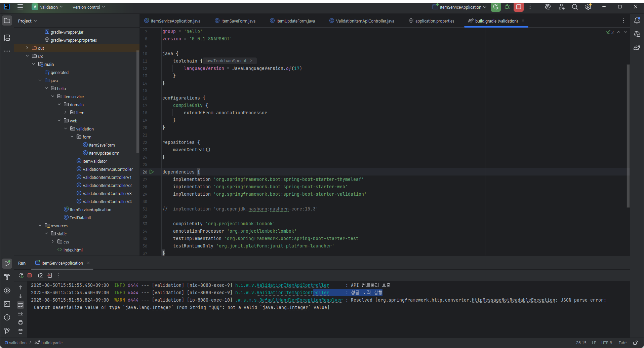Open the Project tool window icon
644x348 pixels.
click(7, 21)
